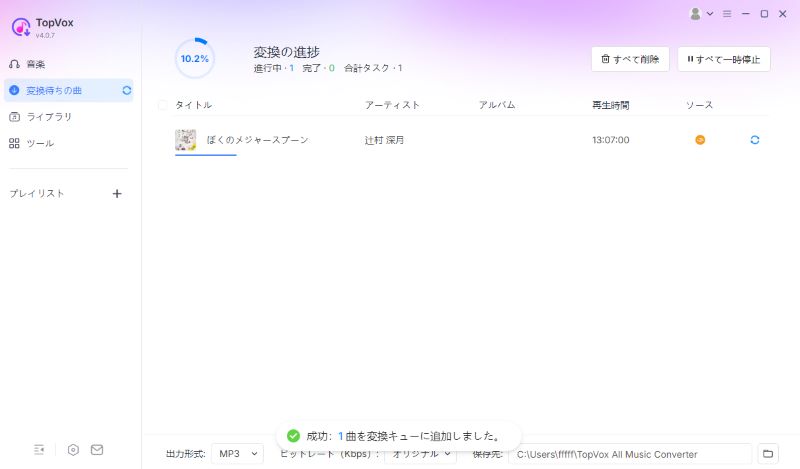Click the TopVox logo icon

click(21, 27)
